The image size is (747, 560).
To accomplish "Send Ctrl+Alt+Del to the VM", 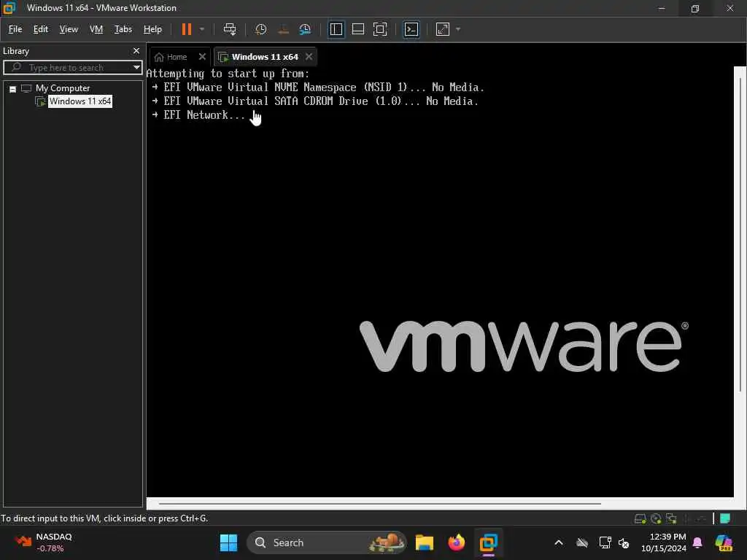I will click(230, 29).
